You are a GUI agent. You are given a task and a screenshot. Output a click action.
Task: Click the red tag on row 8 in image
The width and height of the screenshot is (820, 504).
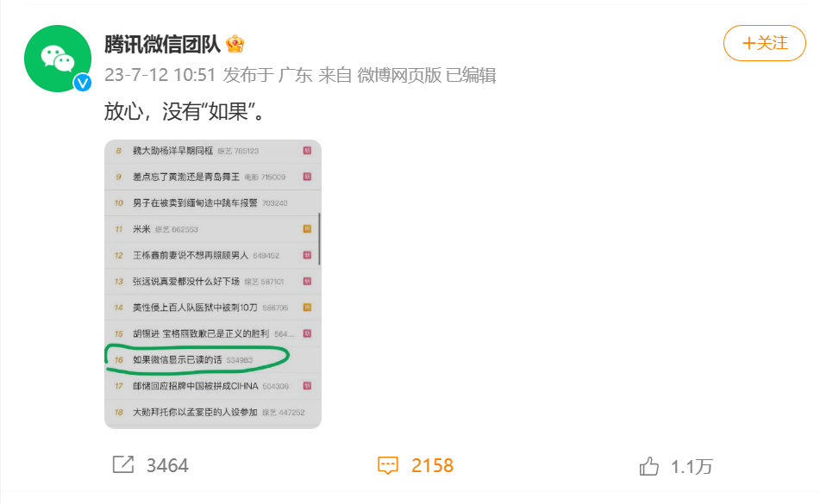[x=308, y=151]
